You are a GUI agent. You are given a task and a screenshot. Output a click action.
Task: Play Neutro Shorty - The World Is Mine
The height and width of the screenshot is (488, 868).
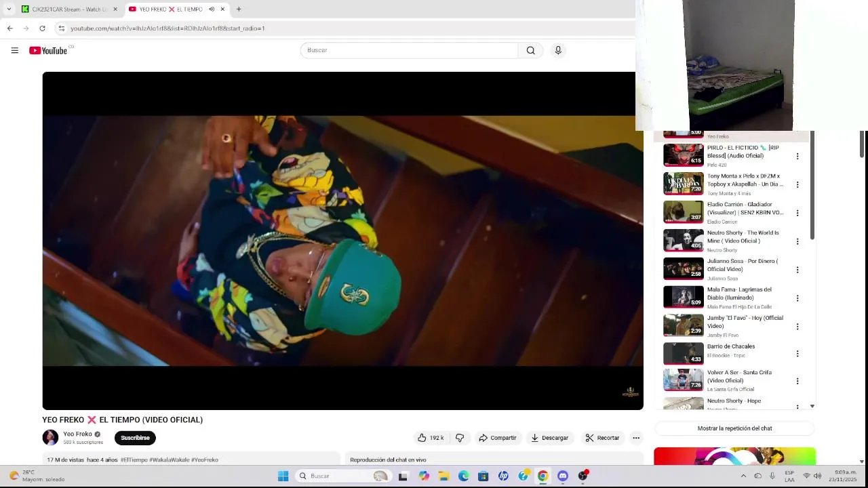coord(683,241)
